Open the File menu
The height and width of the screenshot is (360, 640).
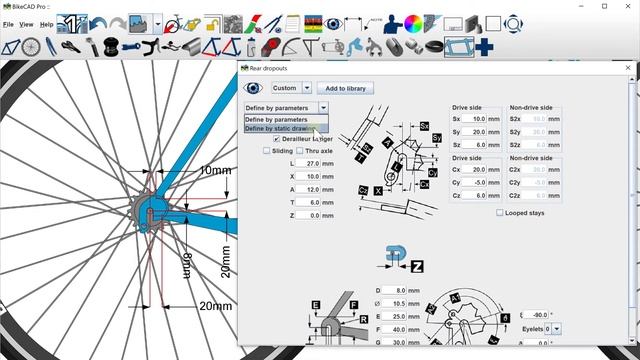(x=8, y=24)
